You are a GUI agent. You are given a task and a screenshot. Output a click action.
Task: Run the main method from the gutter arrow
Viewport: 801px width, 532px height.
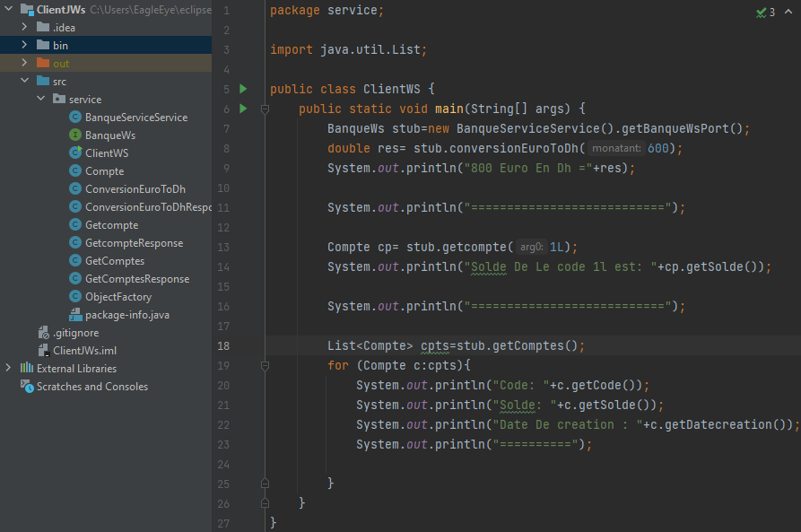243,109
